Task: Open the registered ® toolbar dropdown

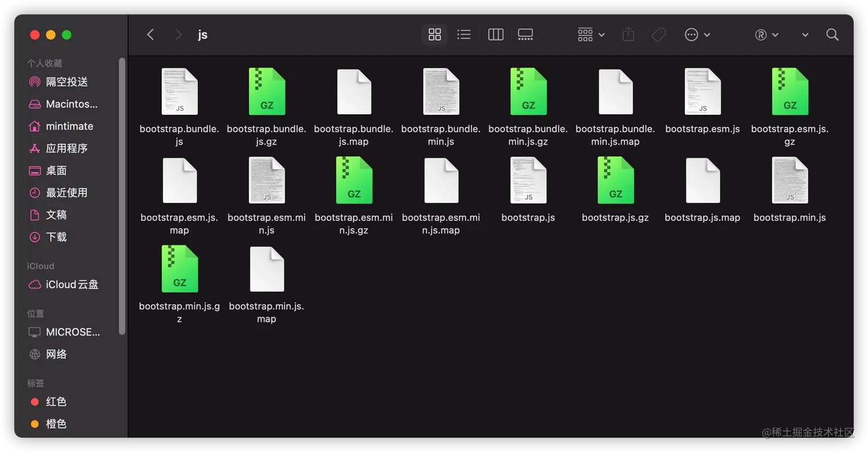Action: pos(766,34)
